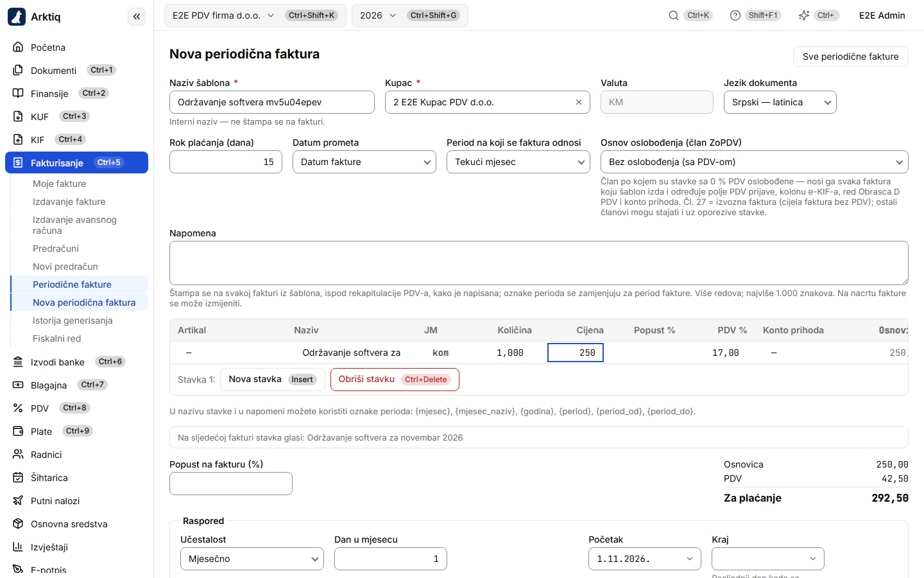Open Izvodi banke bank icon
The image size is (924, 578).
pos(18,362)
